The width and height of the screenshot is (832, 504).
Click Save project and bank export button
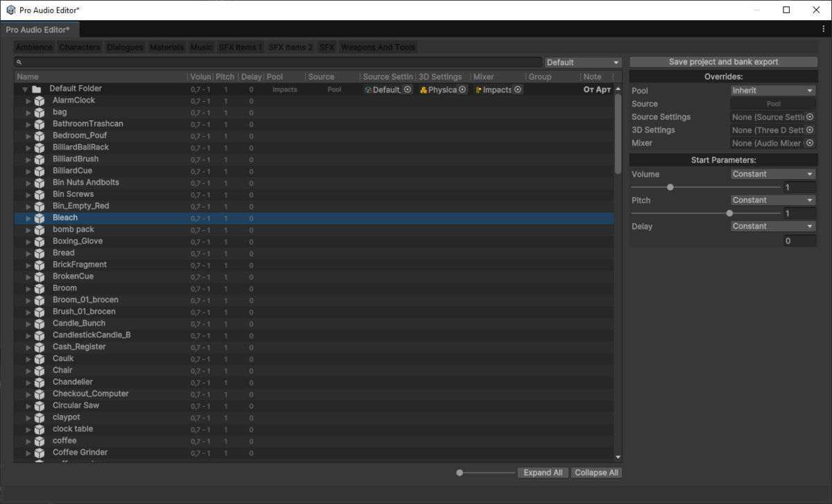pos(724,62)
